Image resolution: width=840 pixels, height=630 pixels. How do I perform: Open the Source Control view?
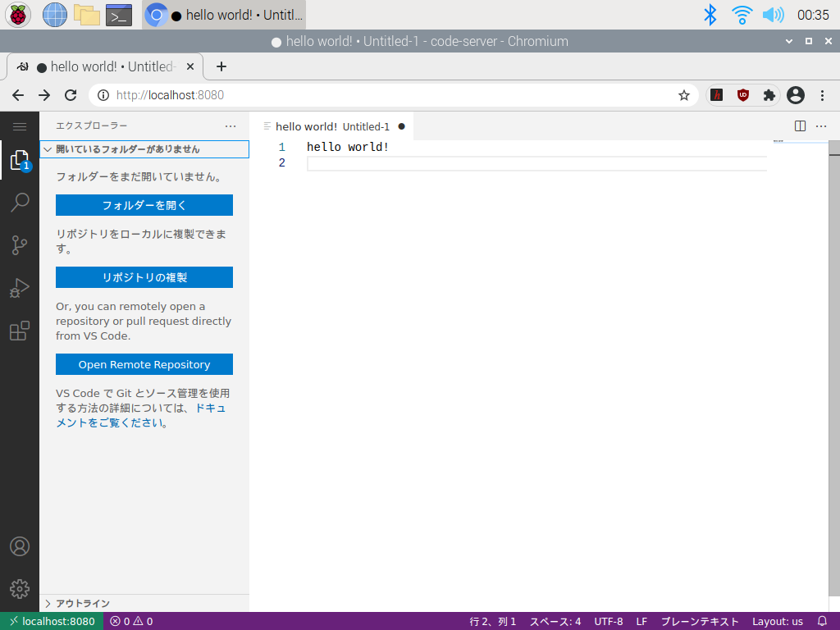(20, 245)
